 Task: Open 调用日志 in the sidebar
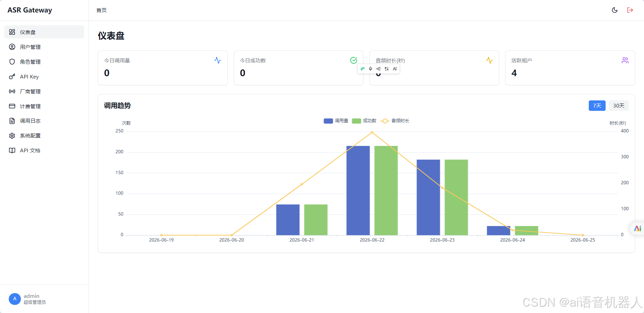click(x=44, y=121)
